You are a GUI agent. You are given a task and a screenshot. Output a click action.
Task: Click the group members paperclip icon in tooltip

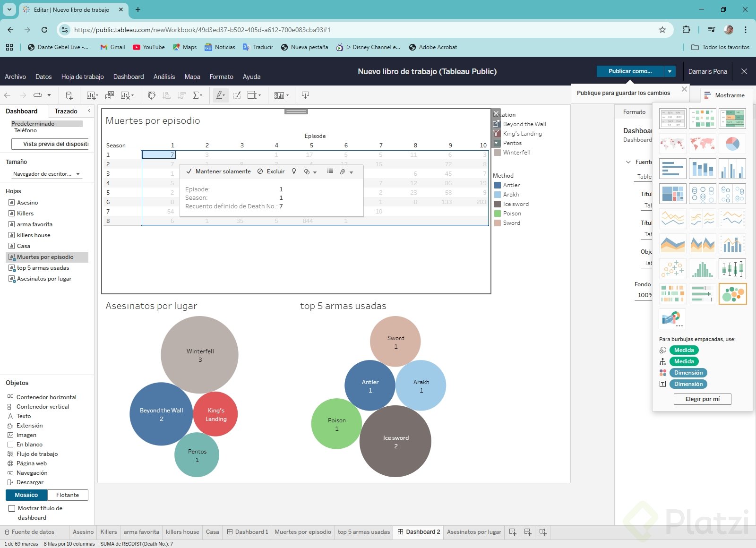(343, 171)
